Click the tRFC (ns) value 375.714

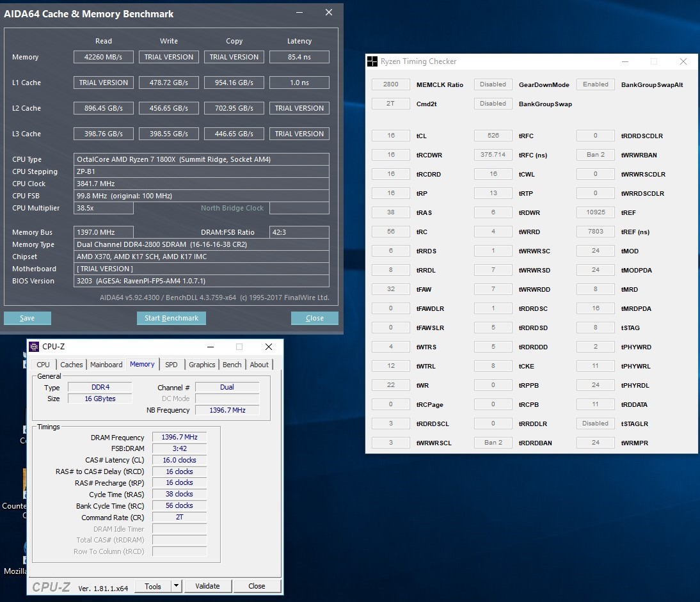pos(493,155)
